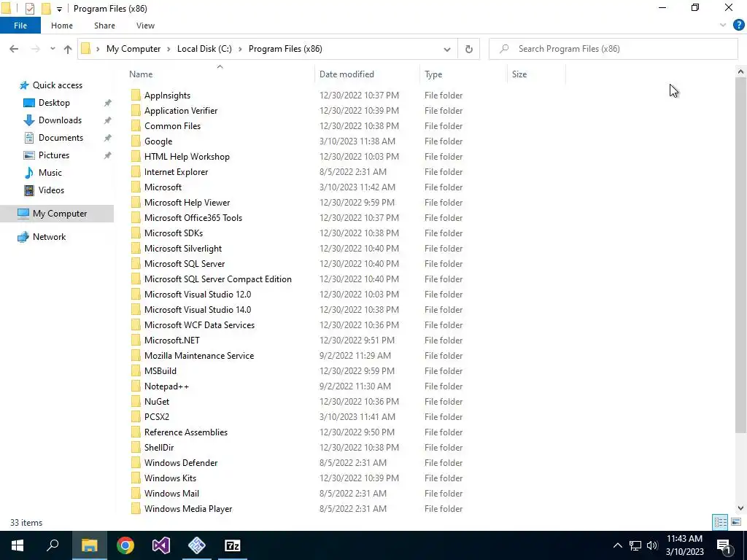This screenshot has width=747, height=560.
Task: Open the Windows Start menu
Action: click(18, 545)
